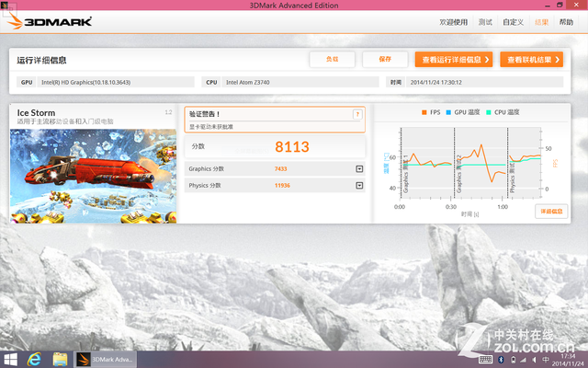Open the validation warning help icon

(x=357, y=114)
